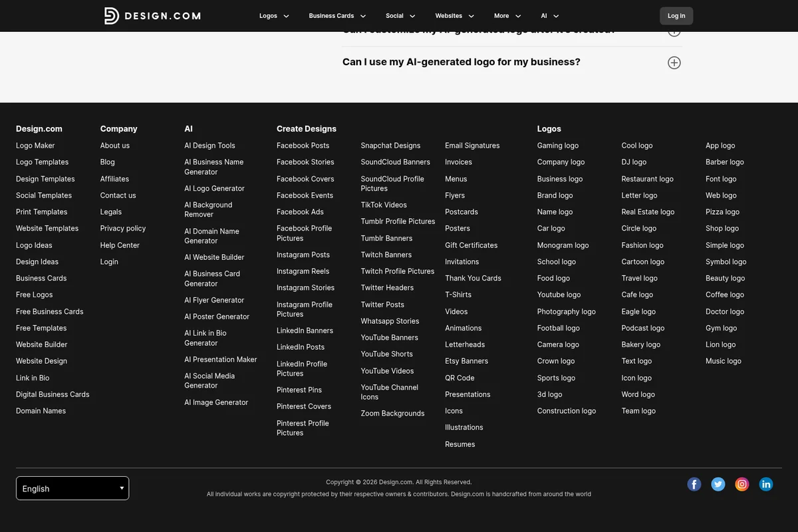Open Domain Names link
Screen dimensions: 798x532
pos(41,411)
